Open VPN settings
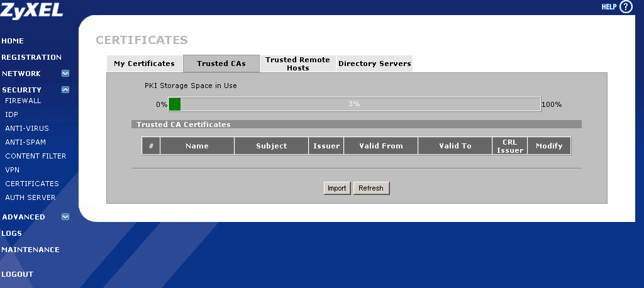The width and height of the screenshot is (644, 288). [x=13, y=170]
